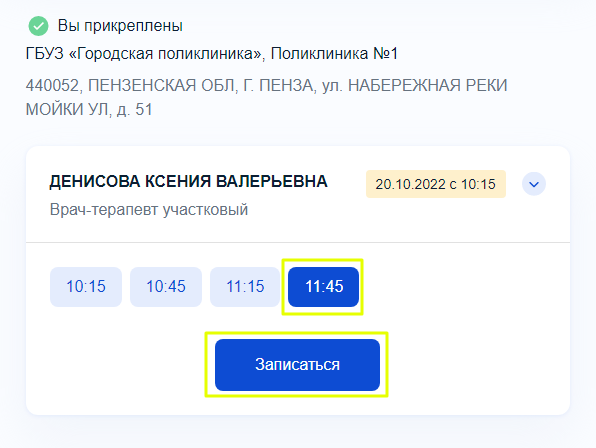Image resolution: width=596 pixels, height=448 pixels.
Task: Pick the 11:15 time slot
Action: click(x=245, y=287)
